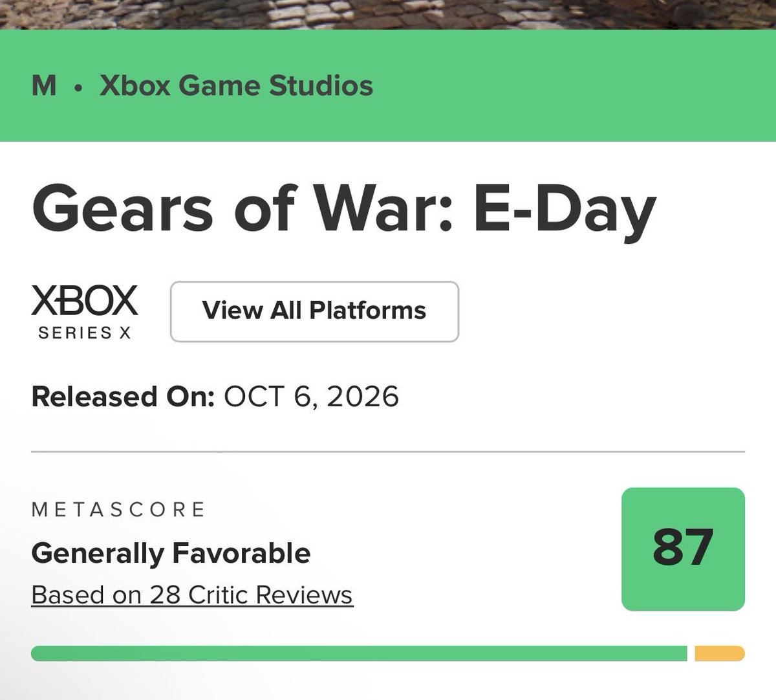Screen dimensions: 776x700
Task: Click the METASCORE heading label
Action: coord(118,509)
